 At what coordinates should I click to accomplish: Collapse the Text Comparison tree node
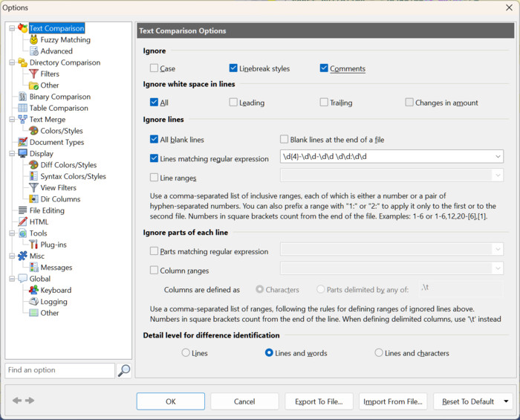pyautogui.click(x=12, y=28)
